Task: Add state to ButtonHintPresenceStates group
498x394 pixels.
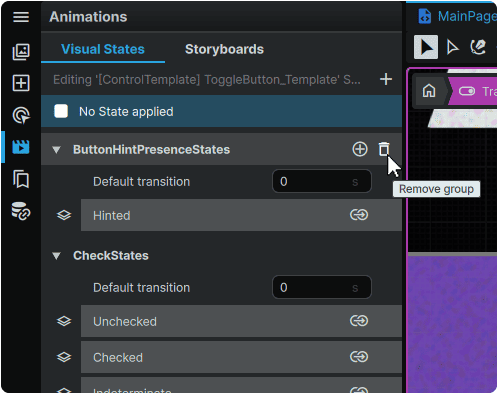Action: tap(360, 149)
